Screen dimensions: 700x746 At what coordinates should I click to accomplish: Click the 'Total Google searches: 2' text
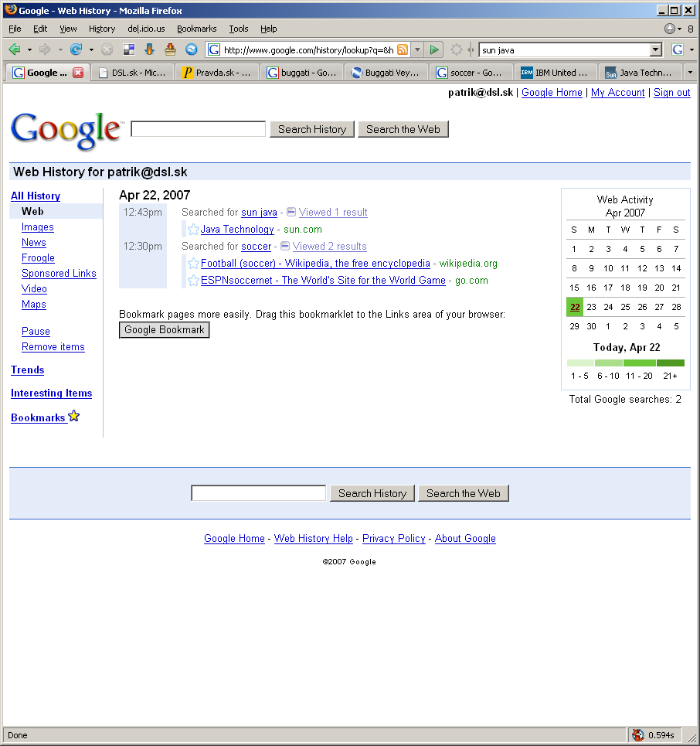[625, 399]
